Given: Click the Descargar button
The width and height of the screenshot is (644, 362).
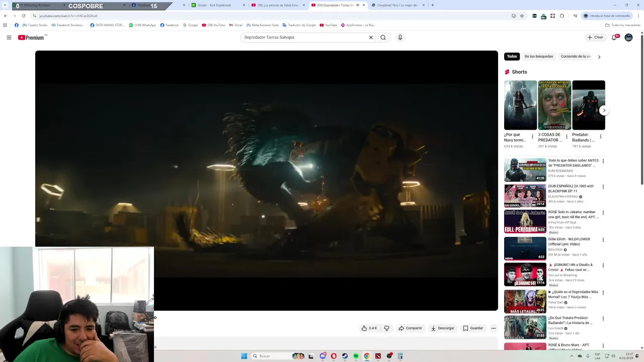Looking at the screenshot, I should click(x=442, y=328).
